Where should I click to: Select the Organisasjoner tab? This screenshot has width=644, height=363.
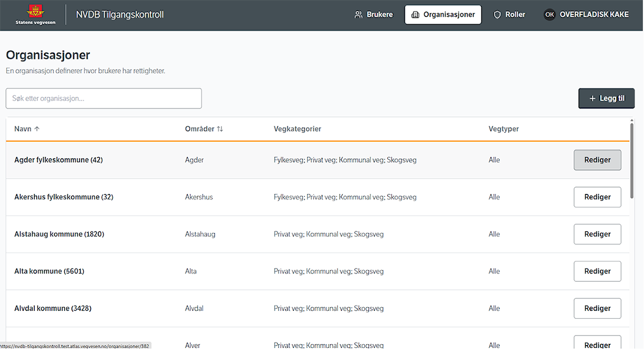tap(443, 15)
